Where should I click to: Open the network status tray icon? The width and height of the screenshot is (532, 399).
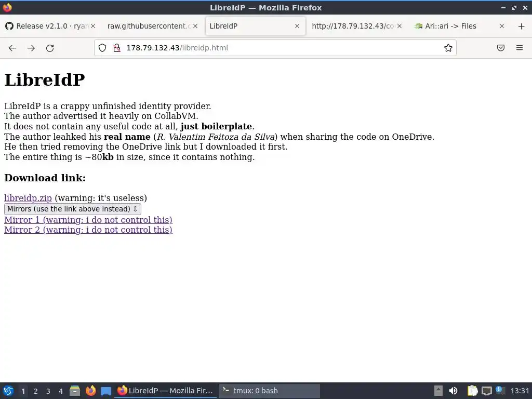tap(486, 391)
